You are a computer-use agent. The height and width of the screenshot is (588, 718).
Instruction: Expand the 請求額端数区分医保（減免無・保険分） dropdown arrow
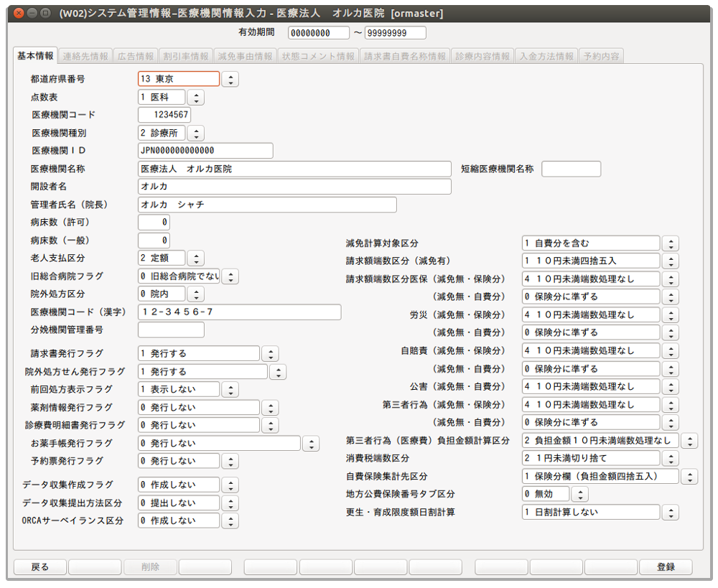[671, 279]
